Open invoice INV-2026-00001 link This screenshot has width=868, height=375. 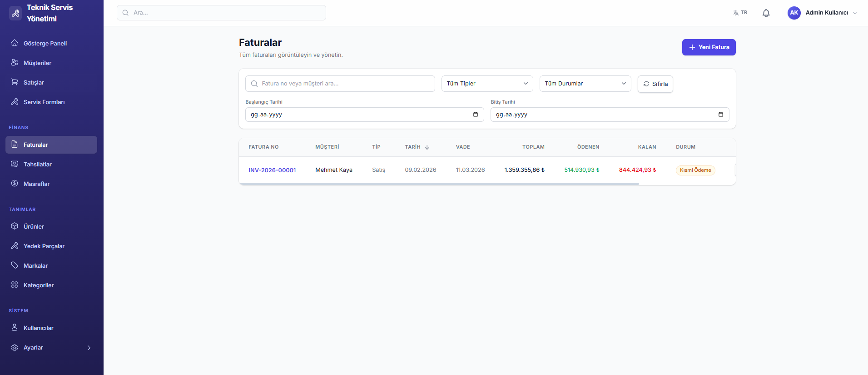click(x=272, y=170)
